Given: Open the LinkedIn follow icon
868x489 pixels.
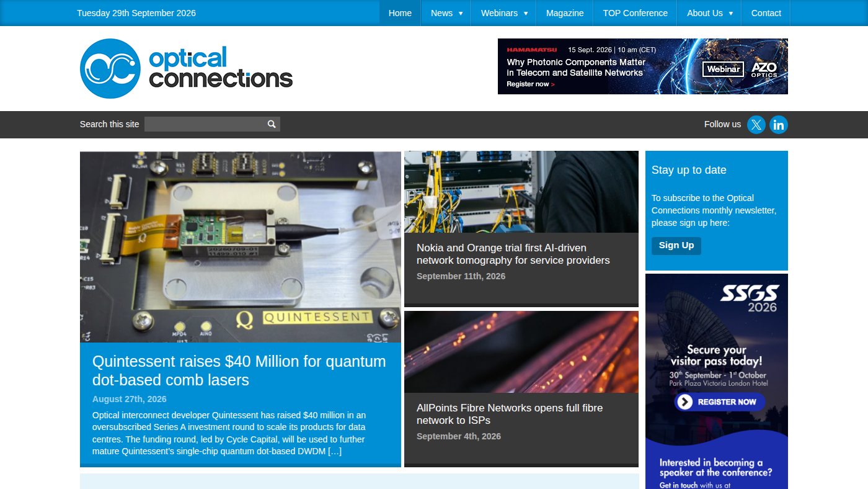Looking at the screenshot, I should point(779,125).
